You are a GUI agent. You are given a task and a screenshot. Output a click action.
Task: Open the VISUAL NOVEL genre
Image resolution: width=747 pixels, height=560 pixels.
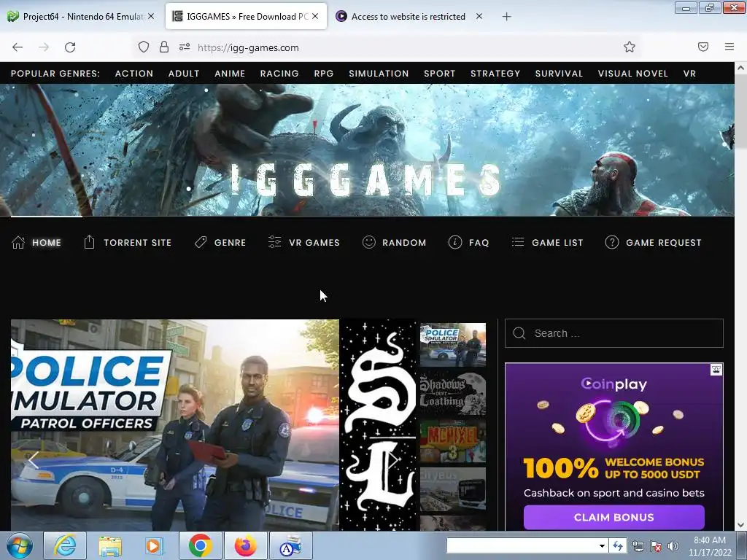[x=632, y=74]
